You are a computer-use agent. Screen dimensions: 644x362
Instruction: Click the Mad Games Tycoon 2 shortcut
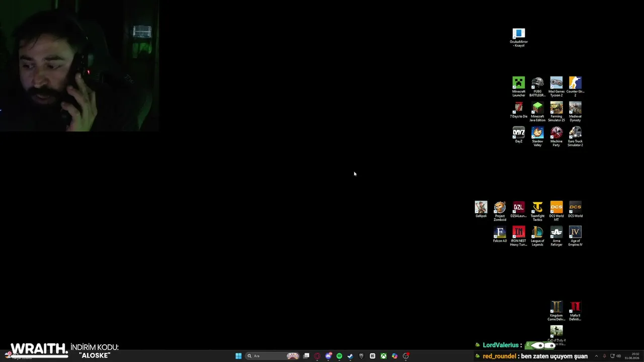pos(556,86)
